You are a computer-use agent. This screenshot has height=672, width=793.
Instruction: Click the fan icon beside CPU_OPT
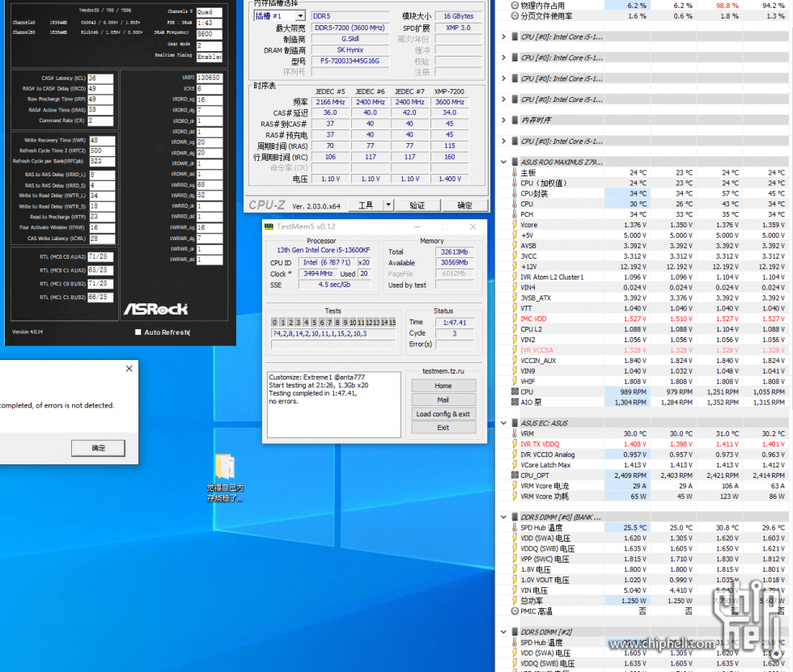click(x=515, y=475)
